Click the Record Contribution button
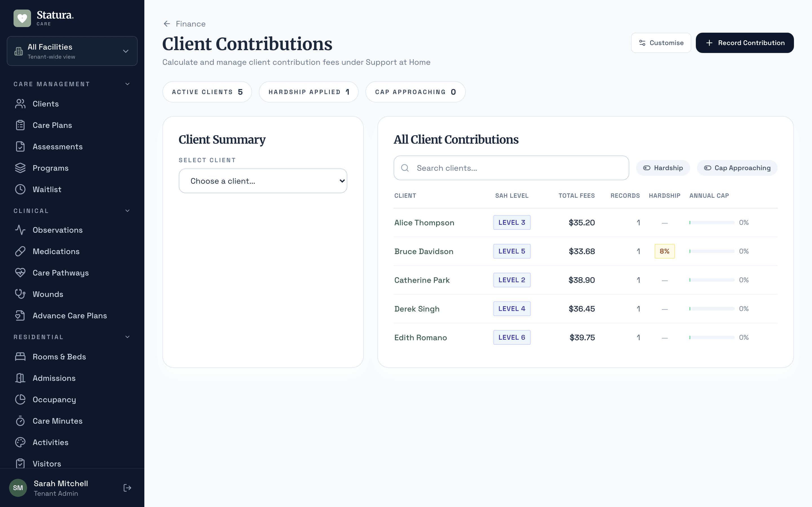This screenshot has height=507, width=812. 745,43
